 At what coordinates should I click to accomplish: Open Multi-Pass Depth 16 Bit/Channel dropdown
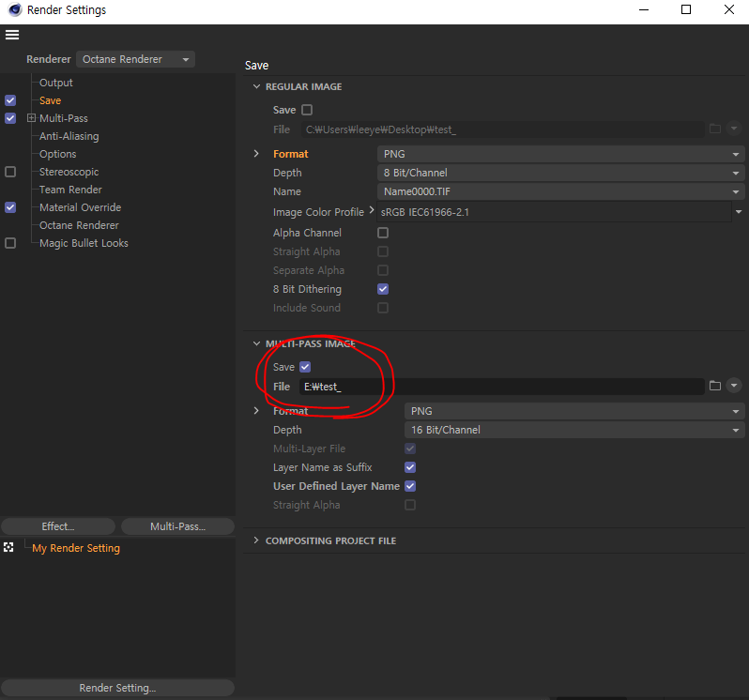coord(574,430)
